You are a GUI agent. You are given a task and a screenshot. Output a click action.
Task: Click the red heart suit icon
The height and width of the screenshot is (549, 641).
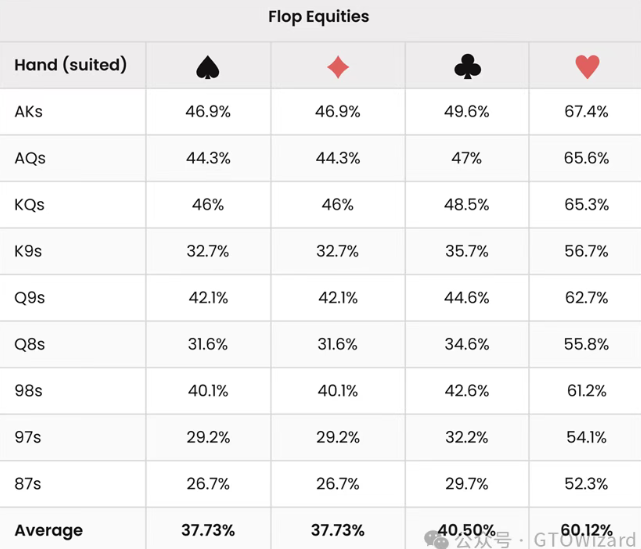[587, 66]
